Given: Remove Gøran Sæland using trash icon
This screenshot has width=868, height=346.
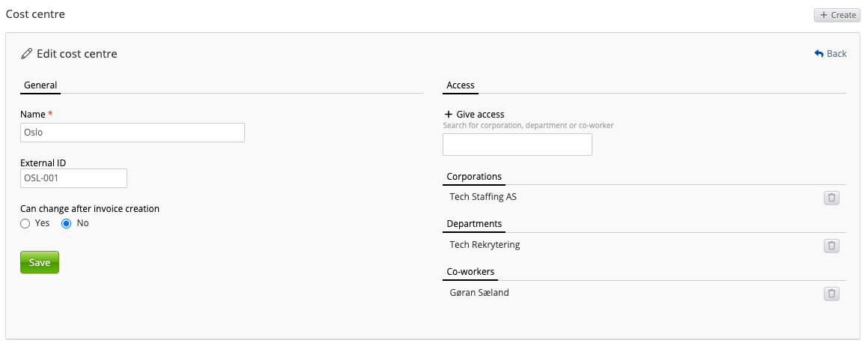Looking at the screenshot, I should [831, 294].
